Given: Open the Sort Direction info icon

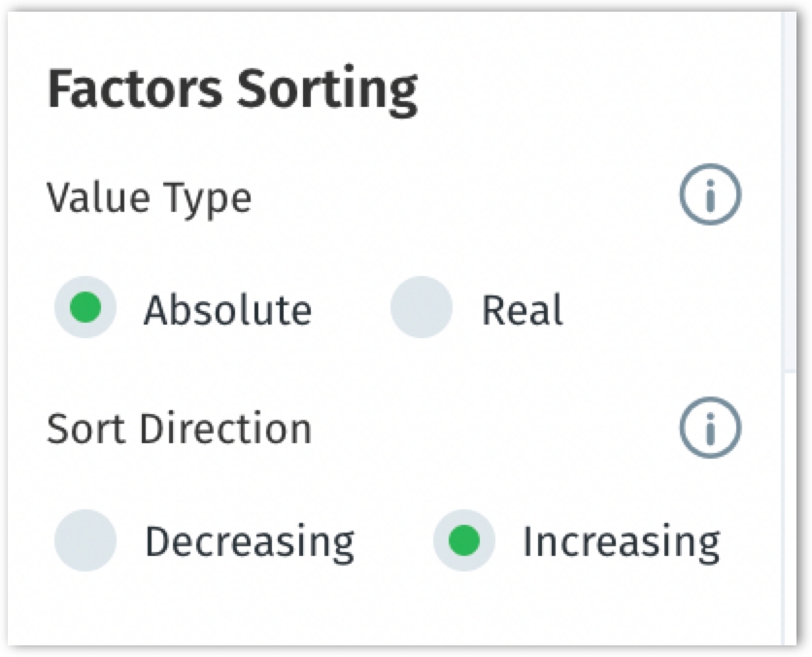Looking at the screenshot, I should pos(710,428).
